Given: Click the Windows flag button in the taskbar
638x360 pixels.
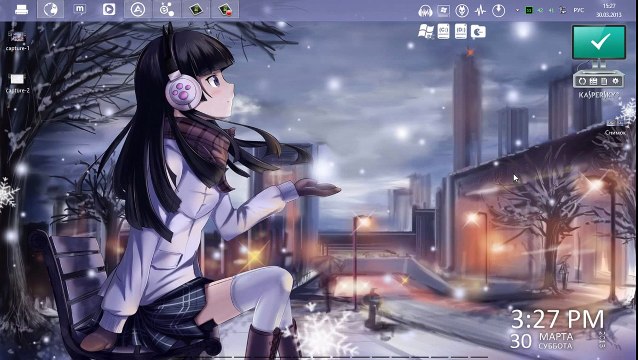Looking at the screenshot, I should [x=444, y=11].
